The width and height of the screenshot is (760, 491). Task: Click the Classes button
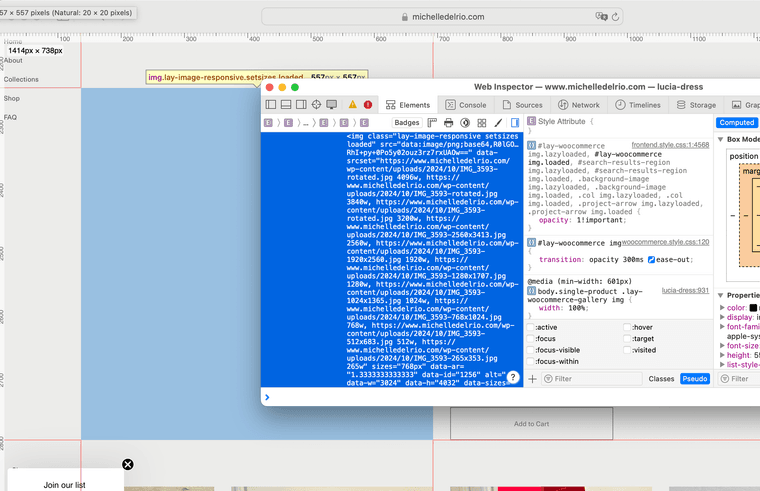coord(661,379)
